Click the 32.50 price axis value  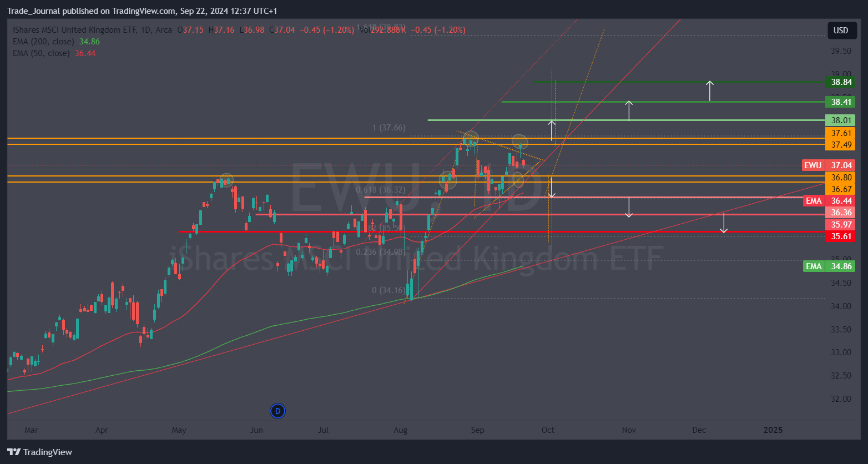click(841, 376)
